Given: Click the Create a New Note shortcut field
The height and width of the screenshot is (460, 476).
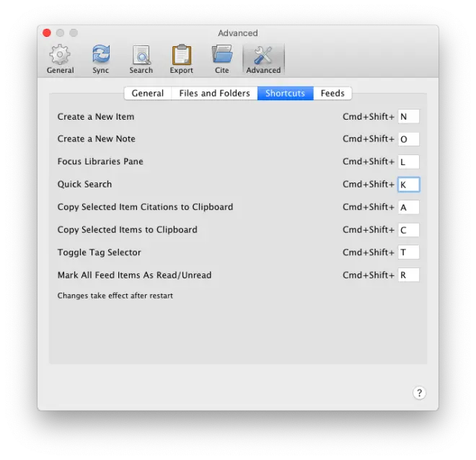Looking at the screenshot, I should click(409, 139).
